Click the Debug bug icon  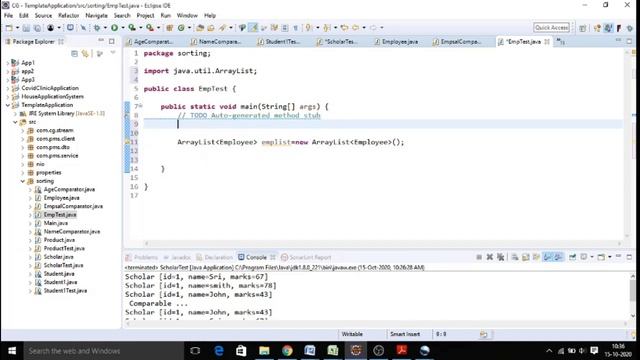(x=97, y=28)
